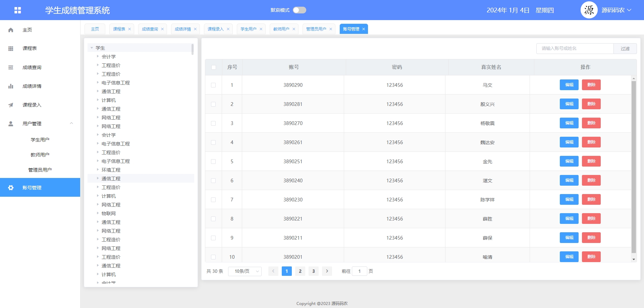Collapse the 用户管理 sidebar submenu
The image size is (644, 308).
[x=71, y=123]
